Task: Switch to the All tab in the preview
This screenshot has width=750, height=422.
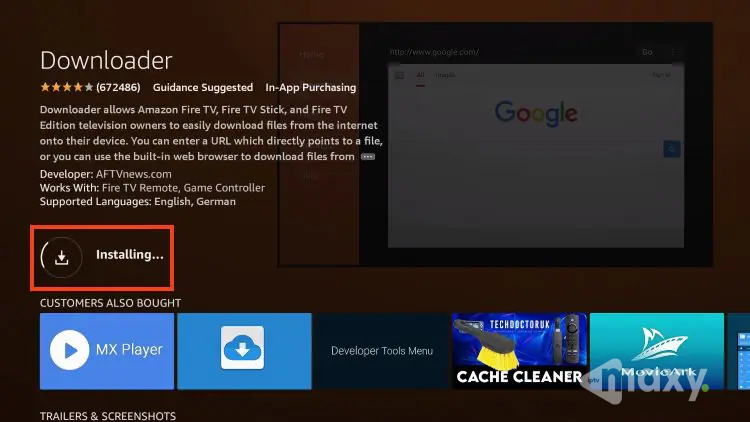Action: (x=421, y=74)
